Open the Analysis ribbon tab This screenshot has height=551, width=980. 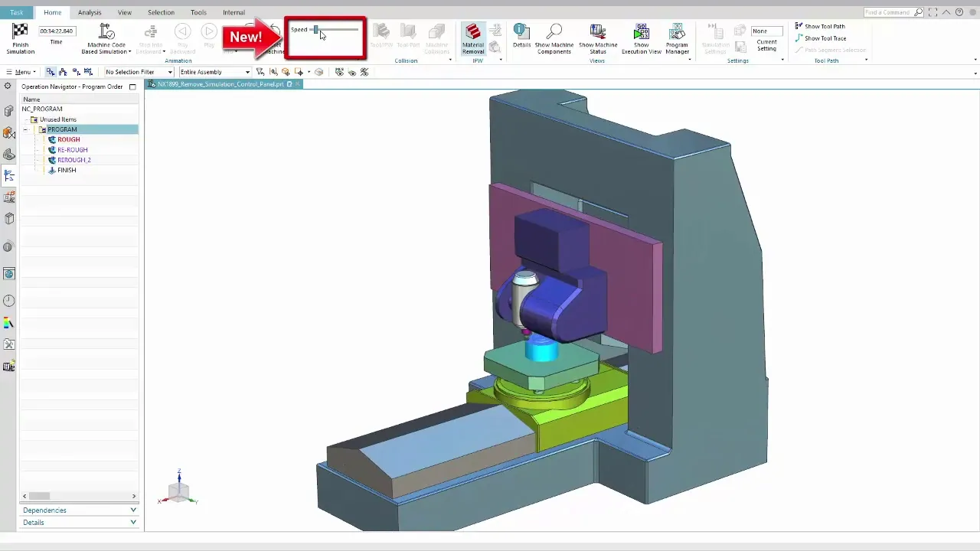point(90,12)
